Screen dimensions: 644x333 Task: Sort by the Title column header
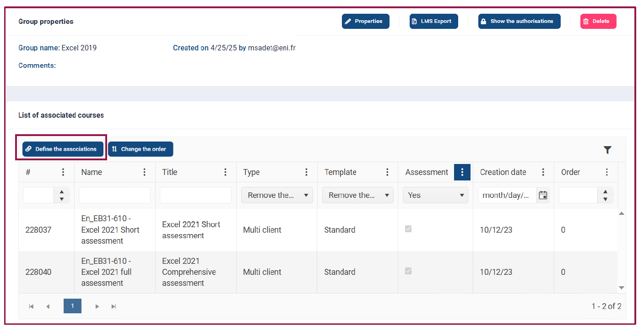click(x=169, y=172)
